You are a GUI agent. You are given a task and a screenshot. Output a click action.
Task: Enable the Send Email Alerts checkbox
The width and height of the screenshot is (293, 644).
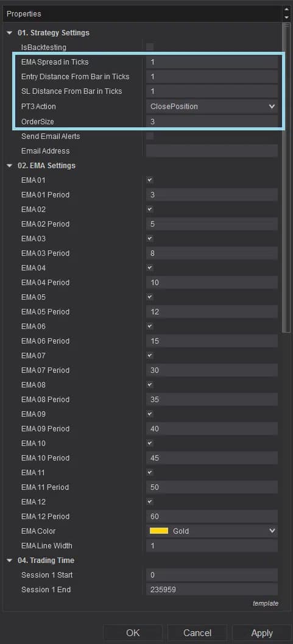150,136
